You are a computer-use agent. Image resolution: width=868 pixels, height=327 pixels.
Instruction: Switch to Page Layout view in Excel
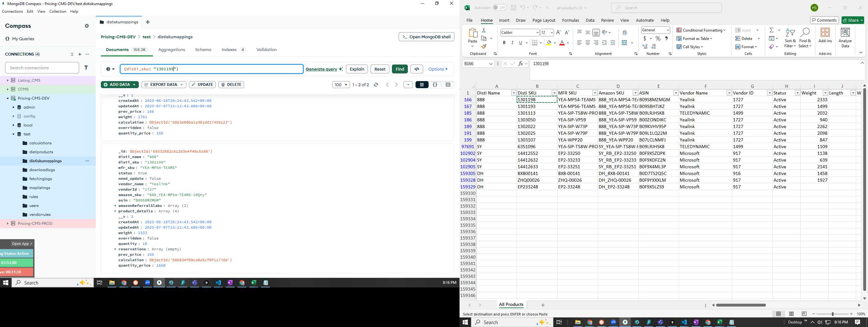791,314
